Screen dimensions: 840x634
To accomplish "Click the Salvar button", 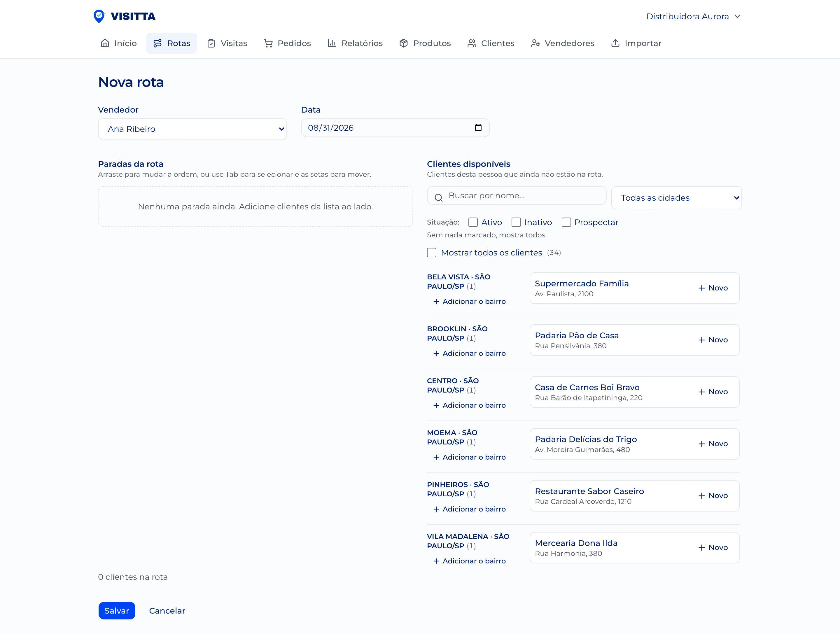I will [x=117, y=611].
